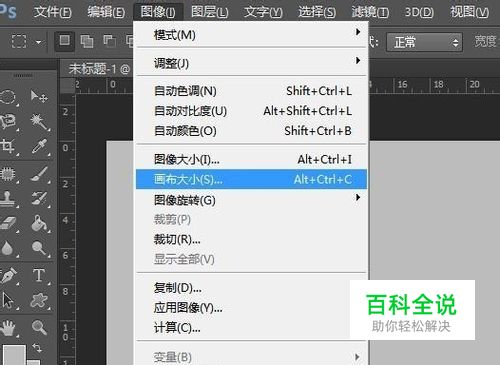The image size is (500, 365).
Task: Click the Add to Selection mode button
Action: tap(87, 41)
